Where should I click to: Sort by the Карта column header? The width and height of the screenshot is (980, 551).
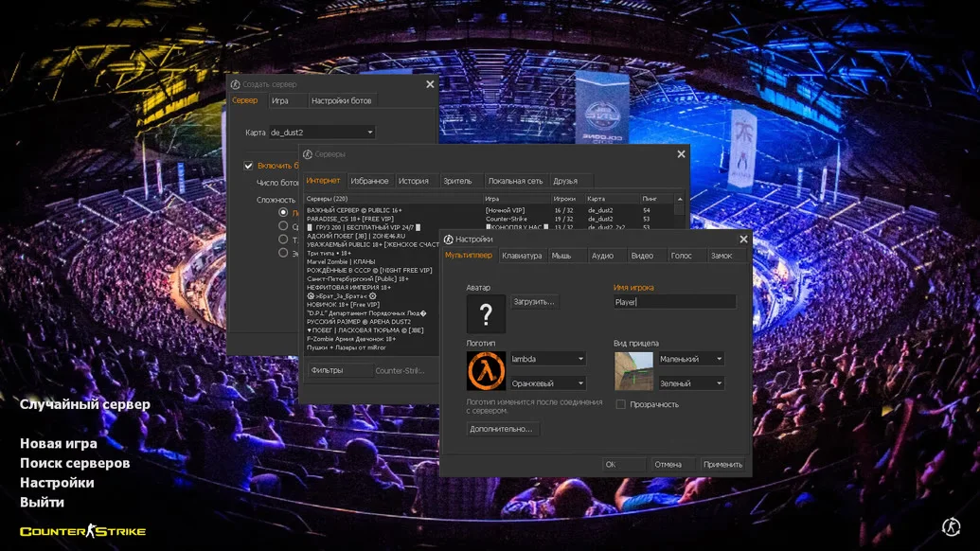pyautogui.click(x=612, y=199)
